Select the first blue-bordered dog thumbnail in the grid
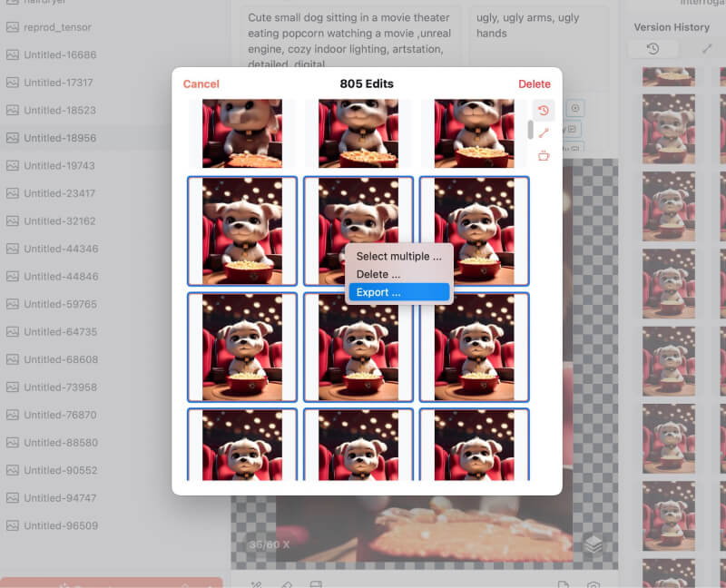 (x=242, y=230)
